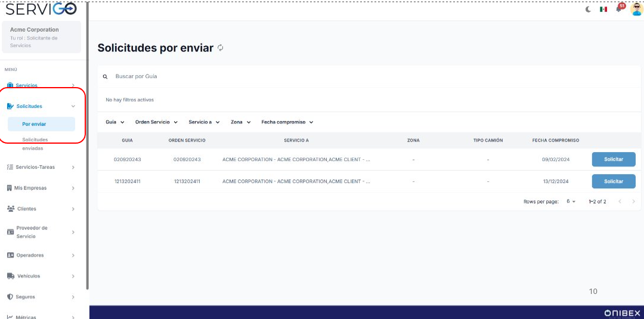Click the Clientes people icon
Image resolution: width=644 pixels, height=319 pixels.
[x=11, y=209]
